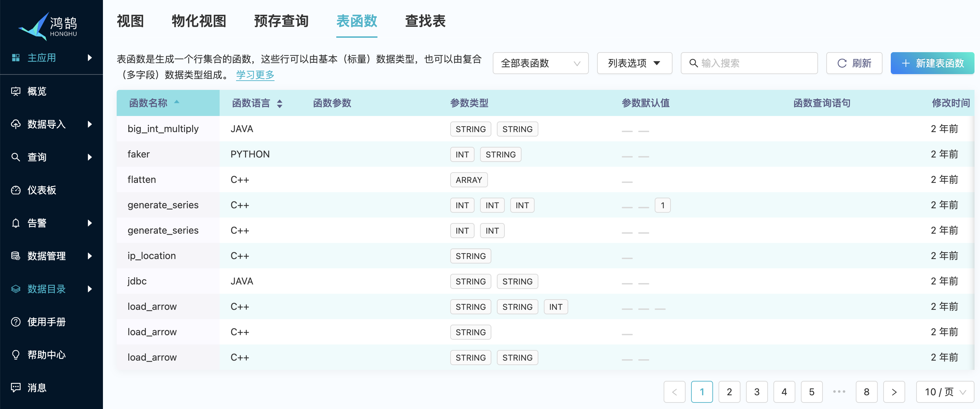Viewport: 980px width, 409px height.
Task: Expand the 数据管理 submenu arrow
Action: 90,256
